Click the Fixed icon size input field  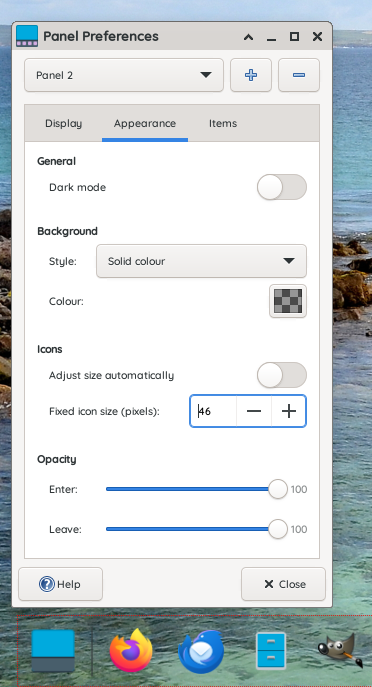214,411
